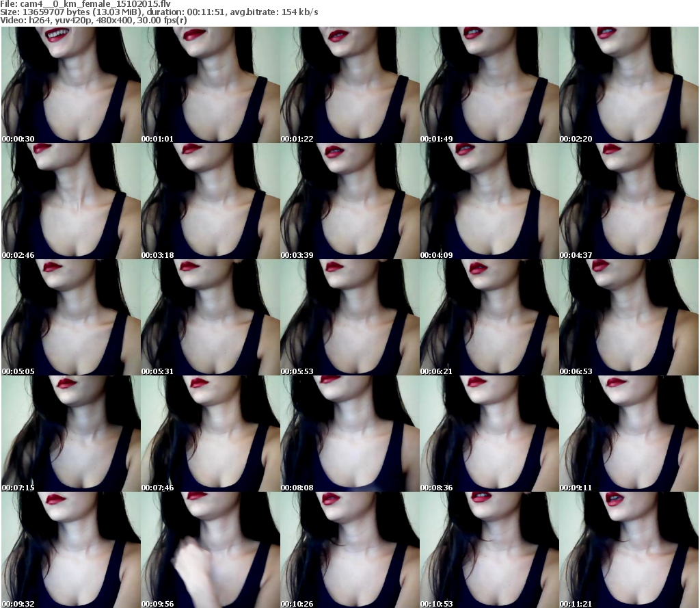Image resolution: width=700 pixels, height=608 pixels.
Task: Select the thumbnail stamped 00:01:22
Action: pyautogui.click(x=350, y=85)
